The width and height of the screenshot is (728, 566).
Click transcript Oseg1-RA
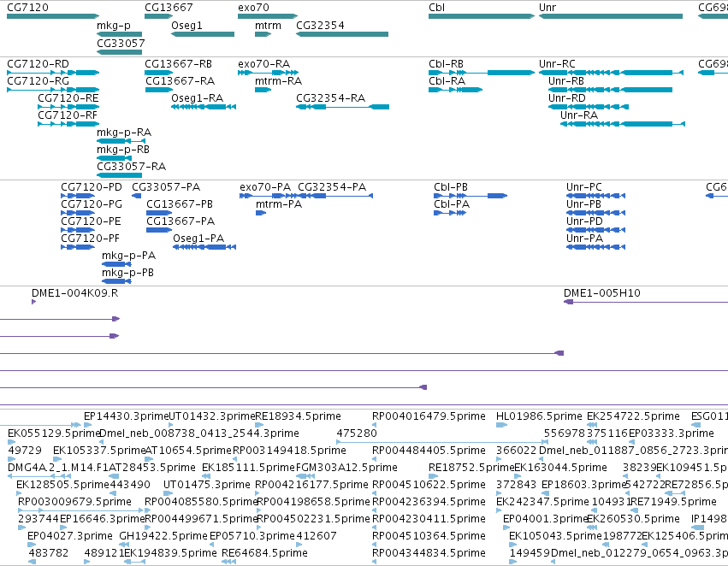[204, 107]
